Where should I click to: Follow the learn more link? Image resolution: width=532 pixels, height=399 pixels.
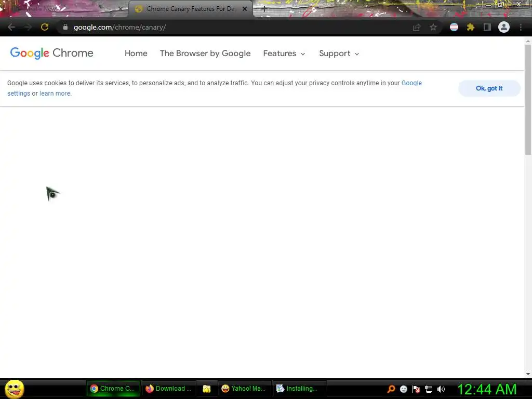(x=55, y=94)
